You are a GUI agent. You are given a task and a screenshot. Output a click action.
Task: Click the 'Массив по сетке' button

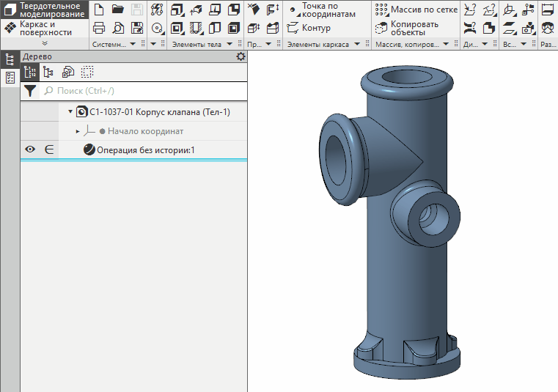point(416,10)
